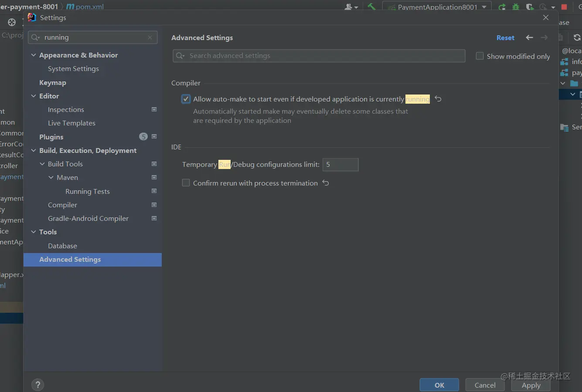Open the PaymentApplication8001 run configuration dropdown
Screen dimensions: 582x392
pyautogui.click(x=437, y=7)
